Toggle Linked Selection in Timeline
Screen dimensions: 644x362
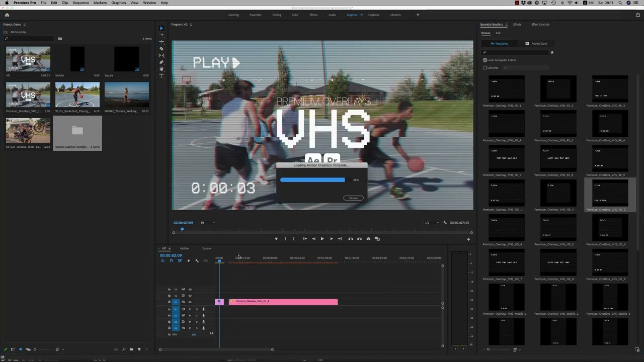click(180, 261)
